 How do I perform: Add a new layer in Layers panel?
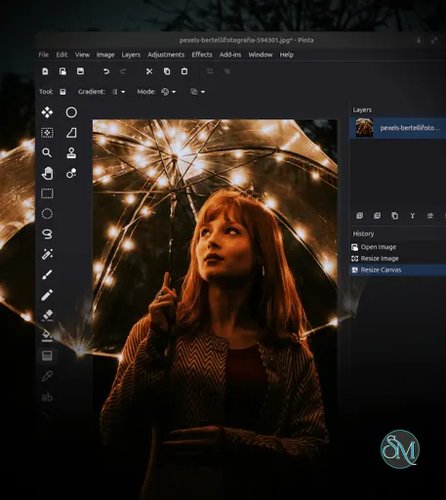click(x=360, y=215)
